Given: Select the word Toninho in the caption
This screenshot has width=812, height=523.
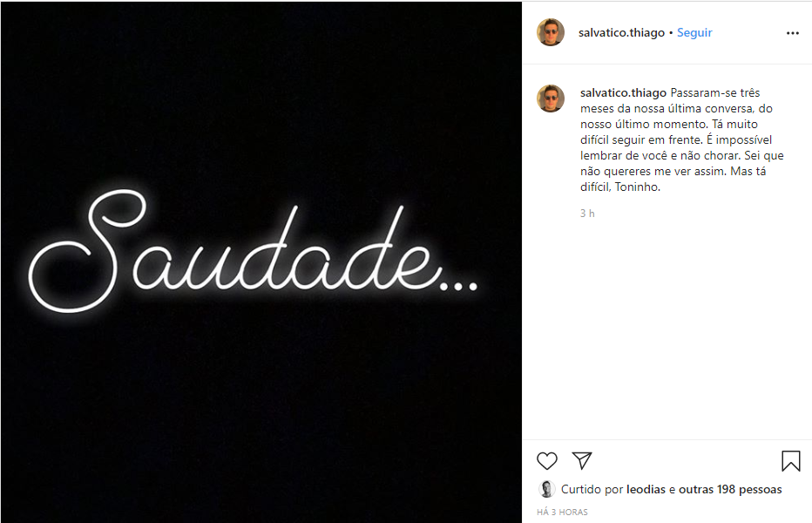Looking at the screenshot, I should tap(636, 187).
